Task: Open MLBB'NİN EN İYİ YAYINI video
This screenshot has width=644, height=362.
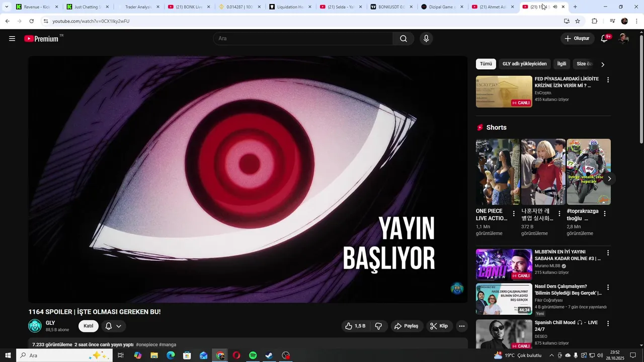Action: coord(504,264)
